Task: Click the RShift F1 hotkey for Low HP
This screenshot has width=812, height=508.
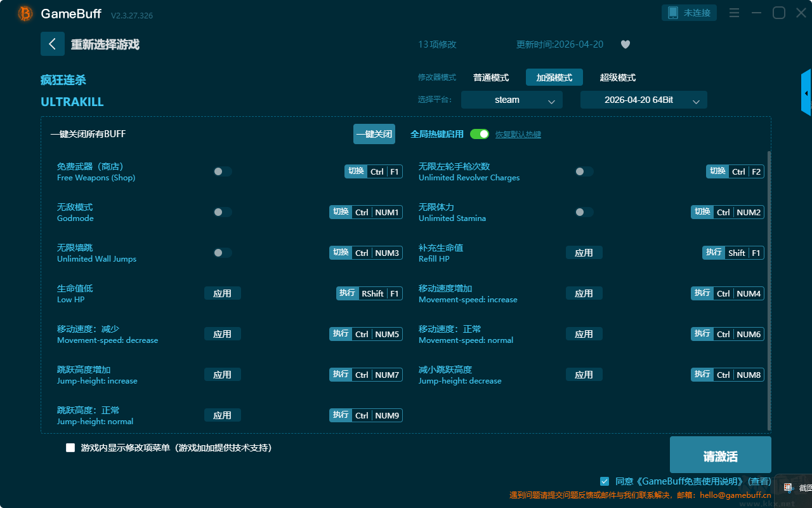Action: [x=369, y=293]
